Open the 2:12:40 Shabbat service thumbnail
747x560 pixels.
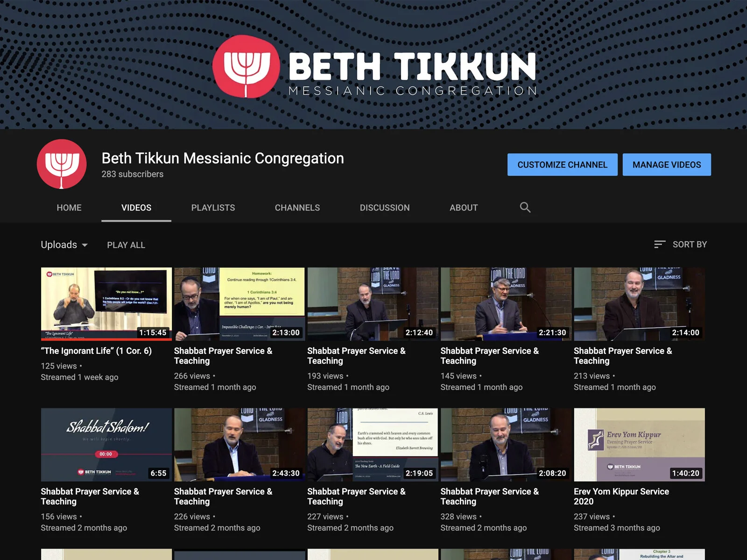click(x=373, y=304)
